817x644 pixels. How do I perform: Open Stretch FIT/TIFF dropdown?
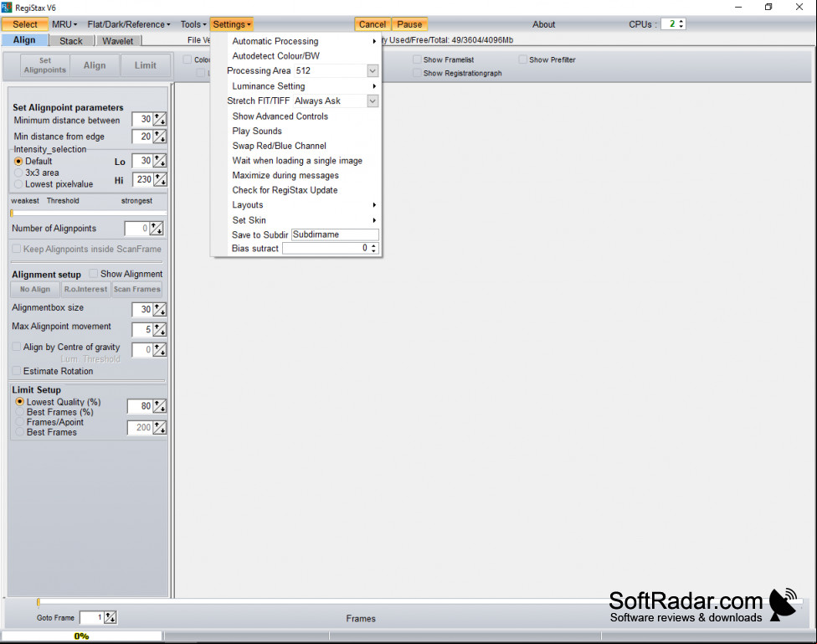point(373,101)
